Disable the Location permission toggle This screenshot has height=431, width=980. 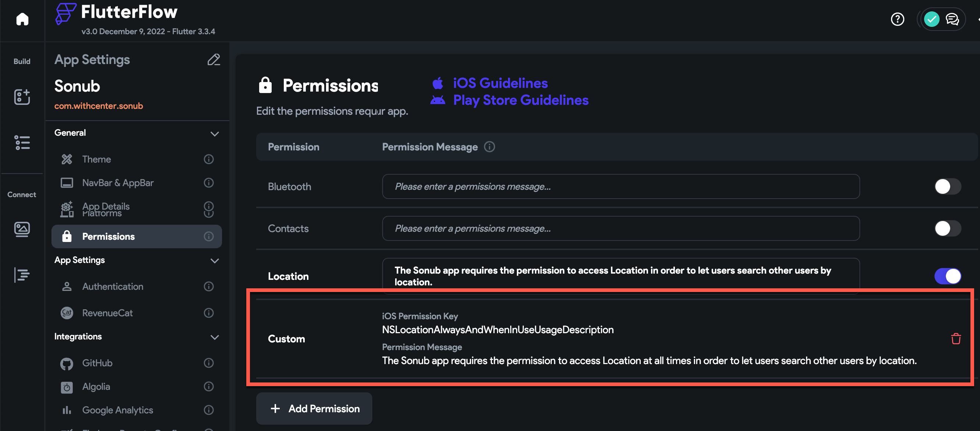948,276
